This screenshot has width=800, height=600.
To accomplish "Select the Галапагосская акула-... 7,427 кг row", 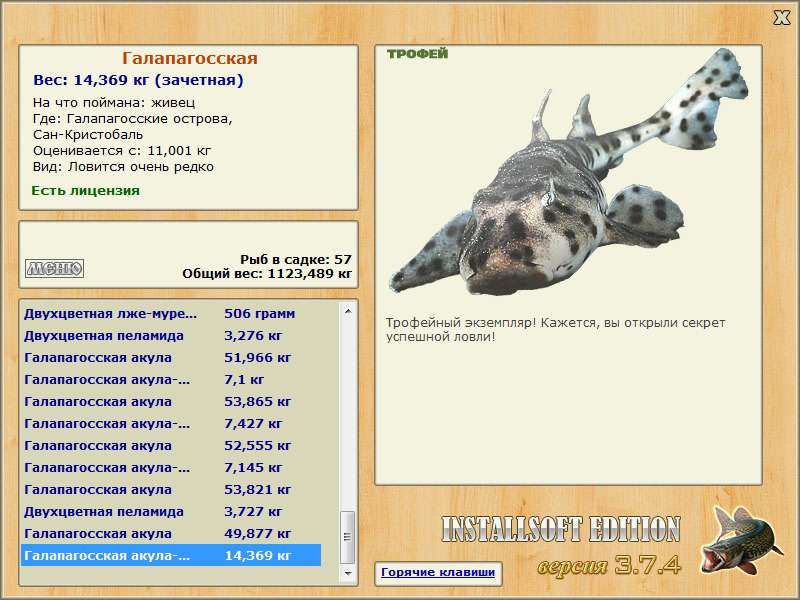I will point(171,423).
